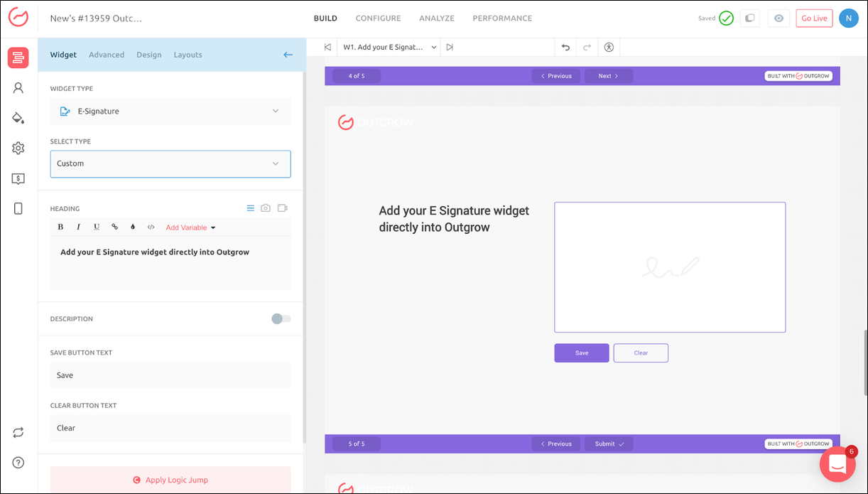Open the chat support bubble

tap(837, 464)
